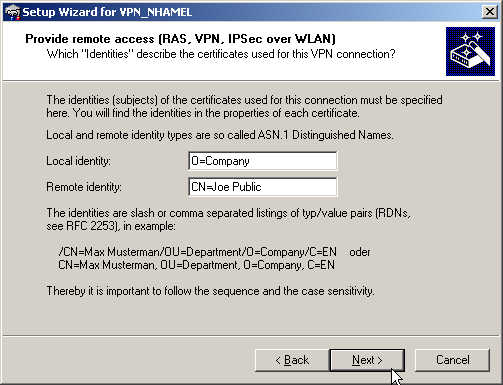Click the case sensitivity note text
This screenshot has width=503, height=385.
coord(210,291)
